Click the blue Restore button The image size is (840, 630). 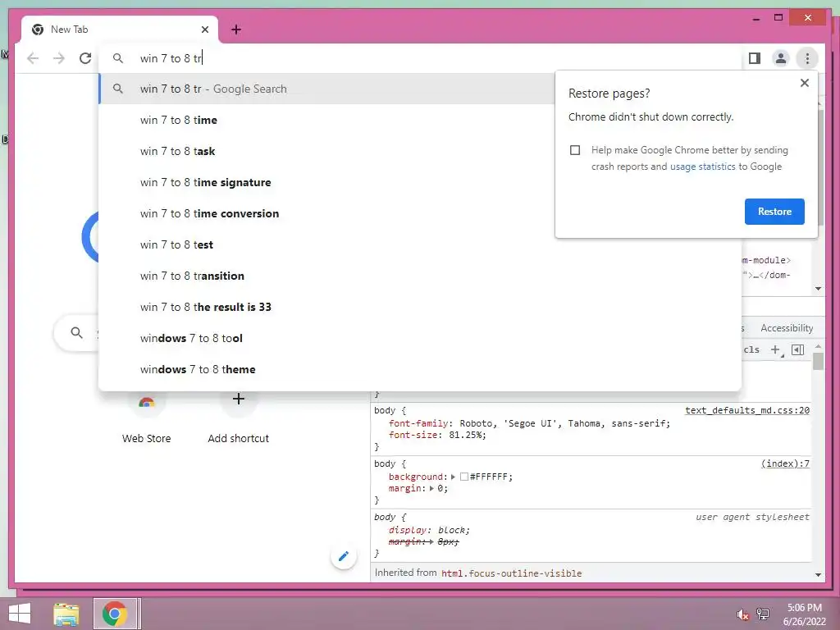774,212
